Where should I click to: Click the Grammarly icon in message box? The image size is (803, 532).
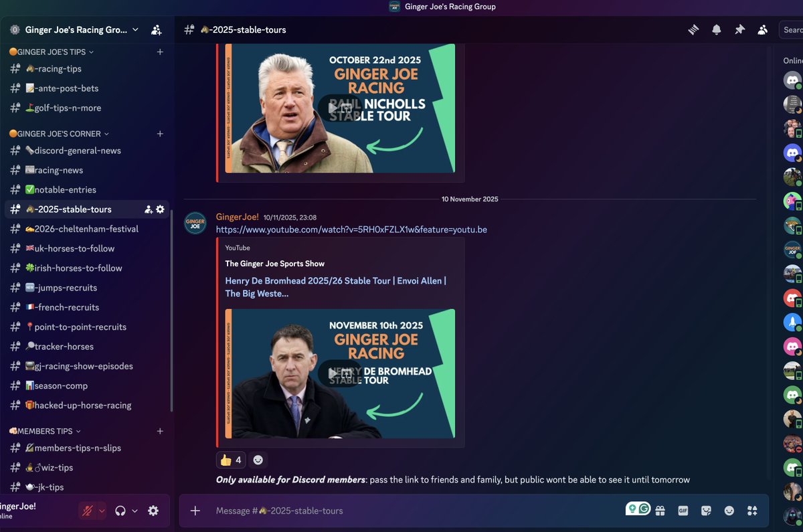(644, 509)
